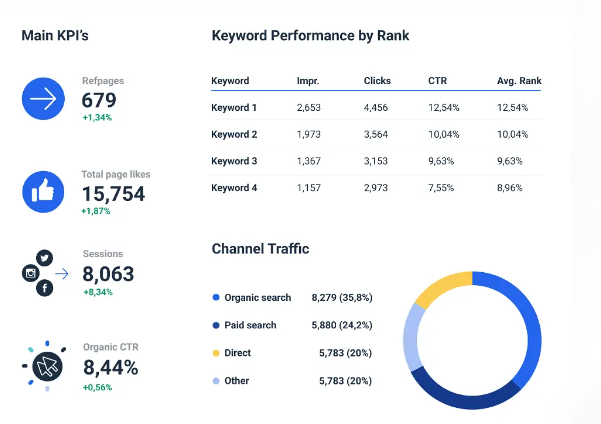
Task: Click the arrow beside the social icons
Action: [x=62, y=273]
